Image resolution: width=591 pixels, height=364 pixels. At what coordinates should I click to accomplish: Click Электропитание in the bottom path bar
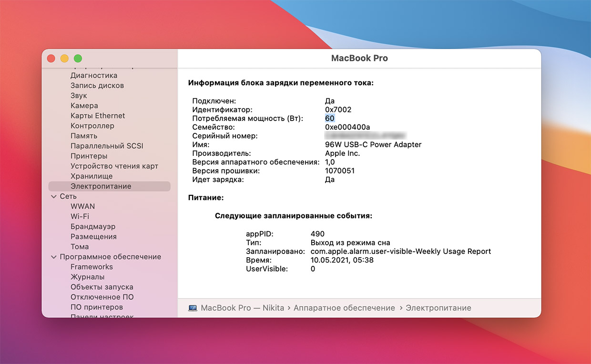pyautogui.click(x=438, y=308)
